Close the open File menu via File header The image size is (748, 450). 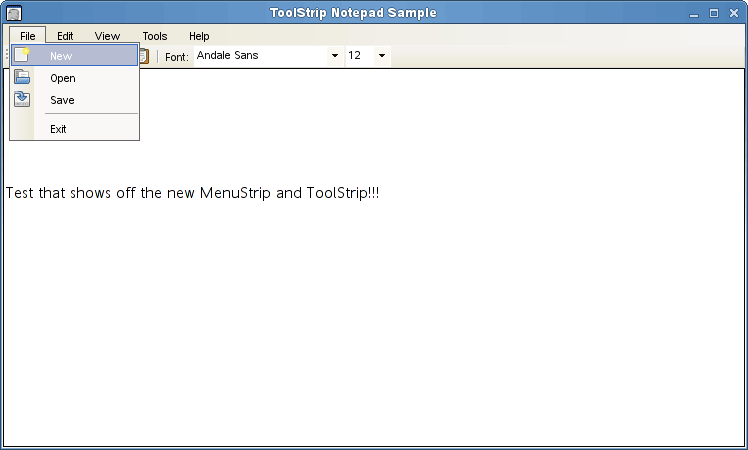click(27, 36)
